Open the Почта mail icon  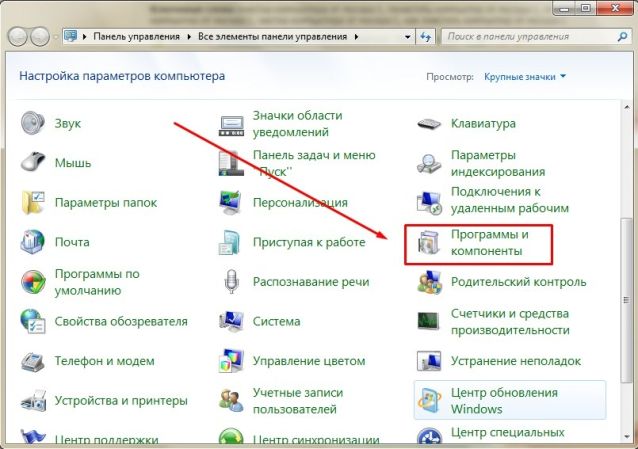pos(33,242)
